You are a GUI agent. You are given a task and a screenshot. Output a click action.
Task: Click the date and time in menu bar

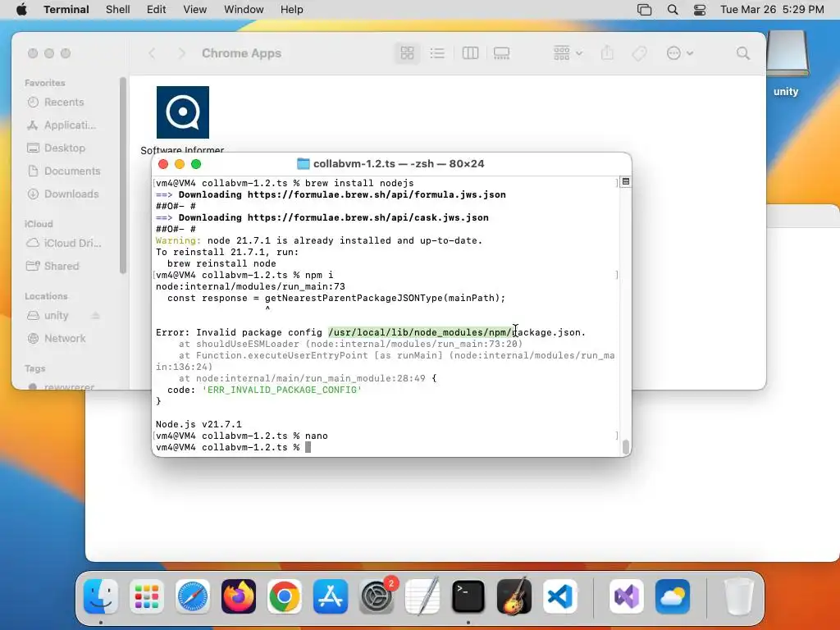click(772, 10)
